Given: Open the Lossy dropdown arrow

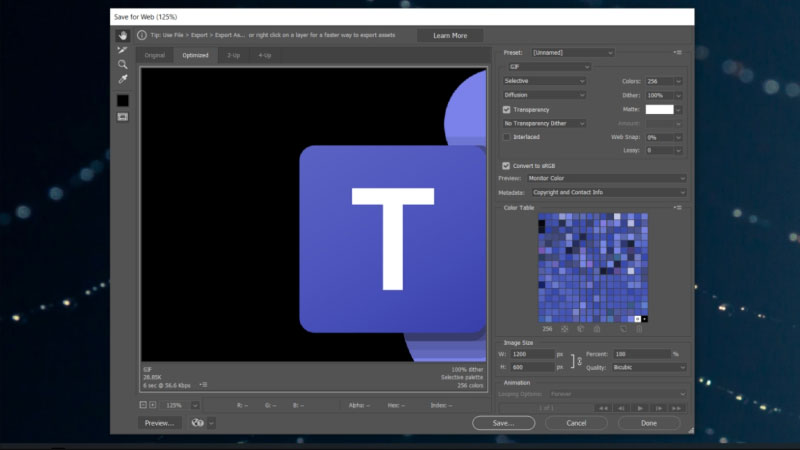Looking at the screenshot, I should pyautogui.click(x=678, y=151).
